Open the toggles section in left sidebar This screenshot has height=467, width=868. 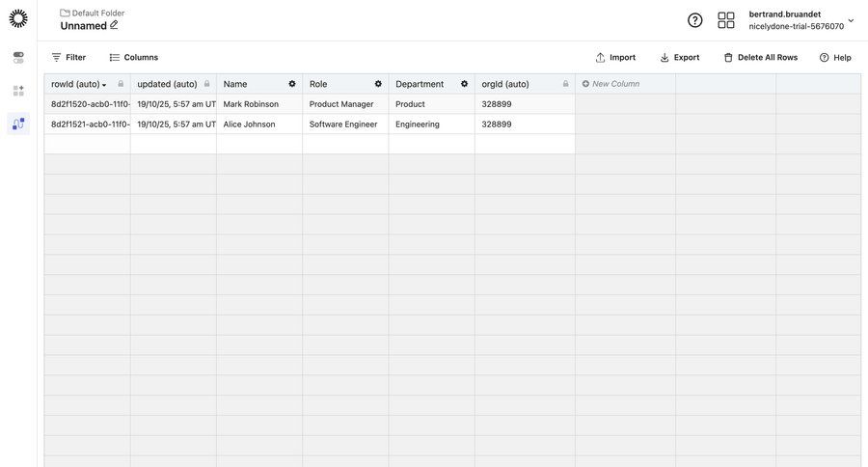click(18, 58)
